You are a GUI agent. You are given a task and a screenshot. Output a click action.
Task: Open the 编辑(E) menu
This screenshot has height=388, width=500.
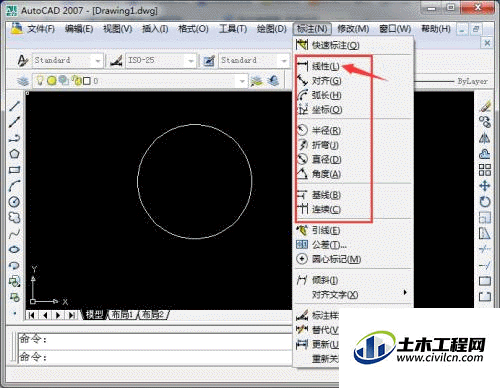click(x=79, y=29)
